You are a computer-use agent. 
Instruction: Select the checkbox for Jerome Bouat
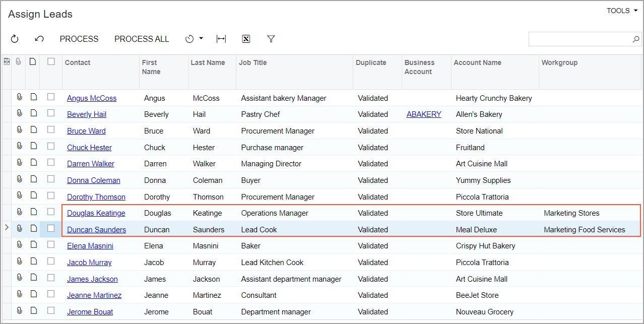51,311
